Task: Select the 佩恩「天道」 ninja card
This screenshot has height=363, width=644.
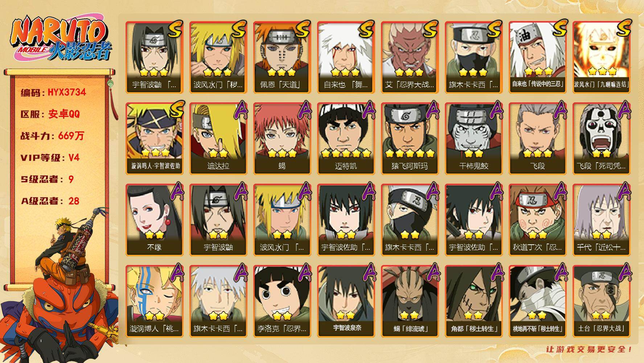Action: pyautogui.click(x=282, y=57)
